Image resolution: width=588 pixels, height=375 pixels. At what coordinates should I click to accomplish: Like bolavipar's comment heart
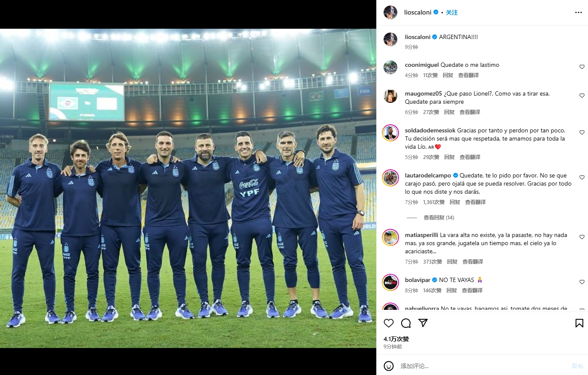click(582, 282)
